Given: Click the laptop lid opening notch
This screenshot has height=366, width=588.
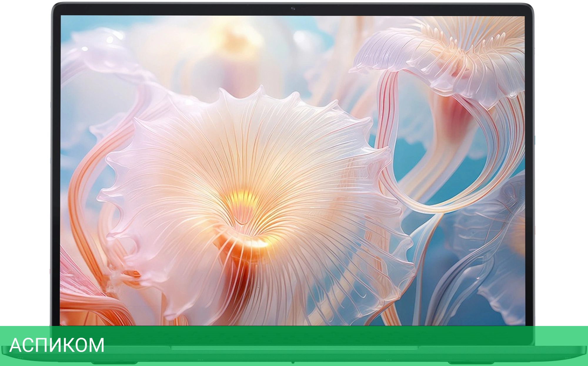Looking at the screenshot, I should click(294, 348).
